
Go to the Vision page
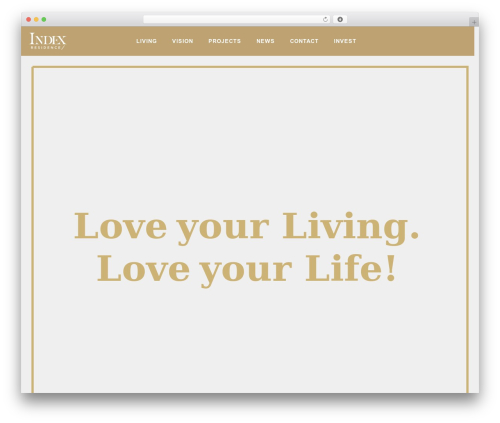(182, 41)
